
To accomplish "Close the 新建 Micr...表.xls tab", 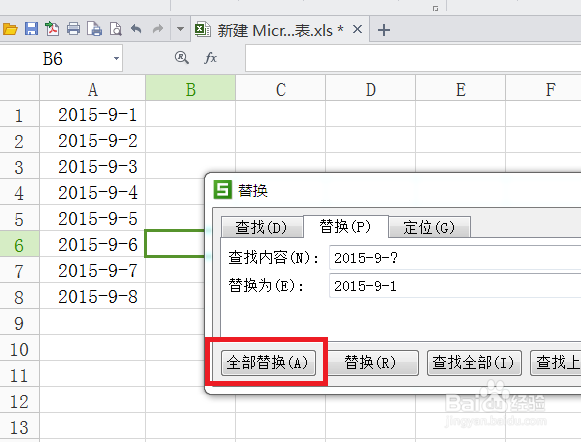I will [357, 29].
